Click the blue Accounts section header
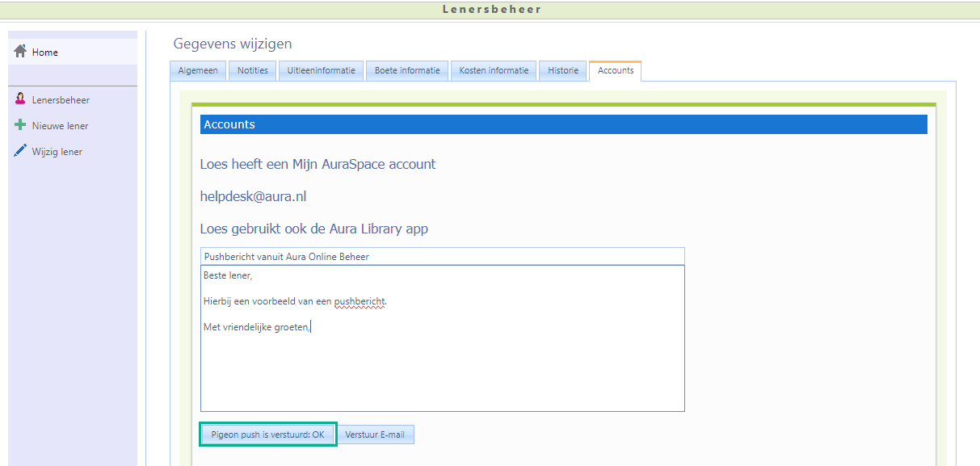This screenshot has height=466, width=980. (x=563, y=124)
